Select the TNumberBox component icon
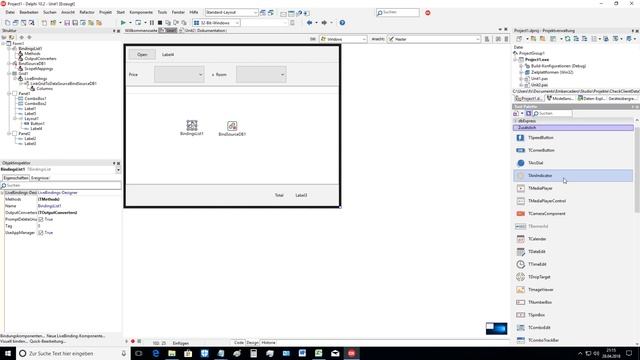This screenshot has width=640, height=360. pyautogui.click(x=520, y=302)
